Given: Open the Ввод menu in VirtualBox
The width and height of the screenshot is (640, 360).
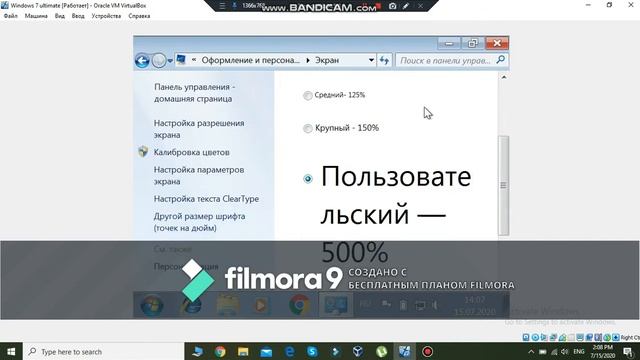Looking at the screenshot, I should click(x=78, y=16).
